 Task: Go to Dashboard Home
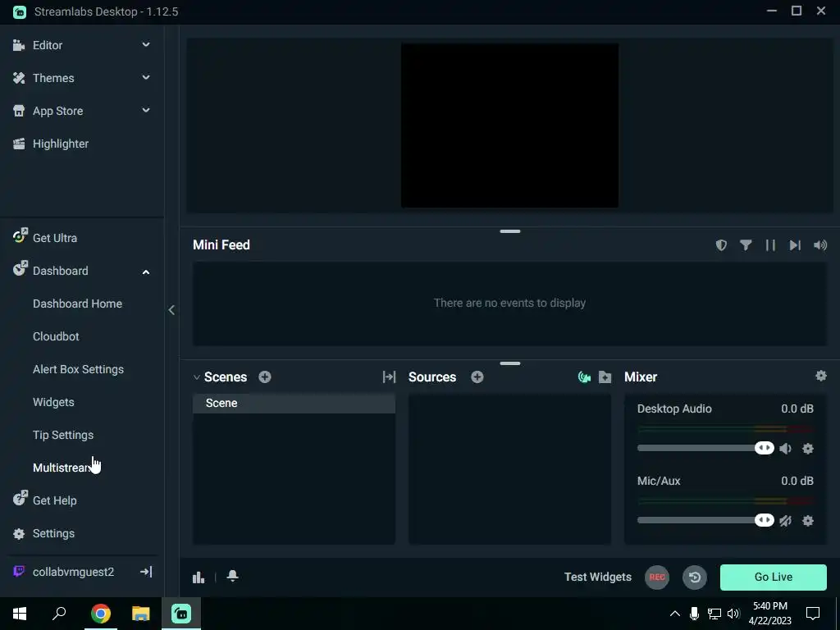point(77,304)
